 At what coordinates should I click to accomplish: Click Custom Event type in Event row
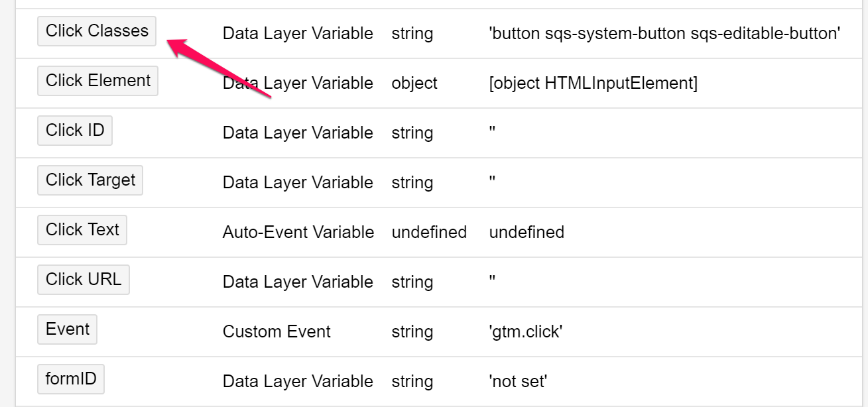tap(277, 331)
